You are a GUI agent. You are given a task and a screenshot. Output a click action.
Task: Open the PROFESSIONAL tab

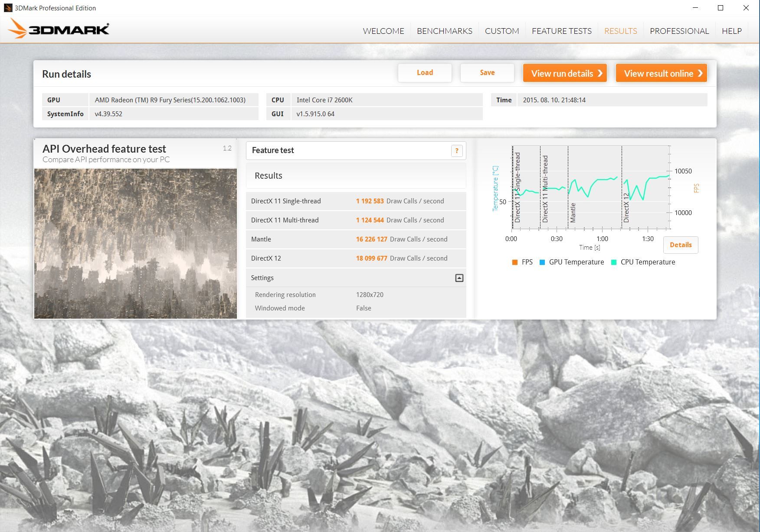[679, 31]
